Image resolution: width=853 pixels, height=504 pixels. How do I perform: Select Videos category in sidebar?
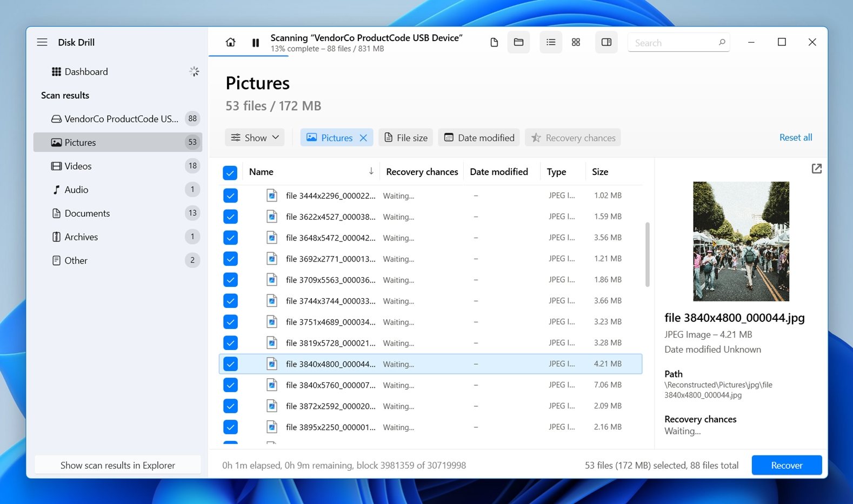pyautogui.click(x=118, y=166)
